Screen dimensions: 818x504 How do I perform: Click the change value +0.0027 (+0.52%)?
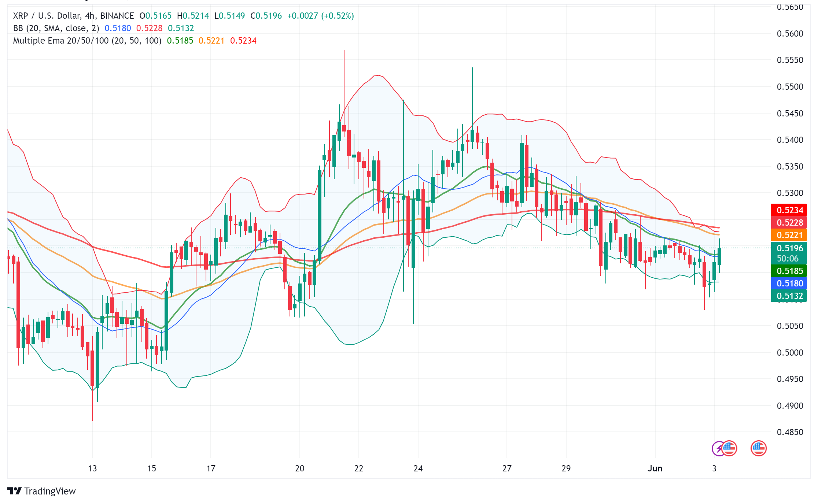coord(320,16)
